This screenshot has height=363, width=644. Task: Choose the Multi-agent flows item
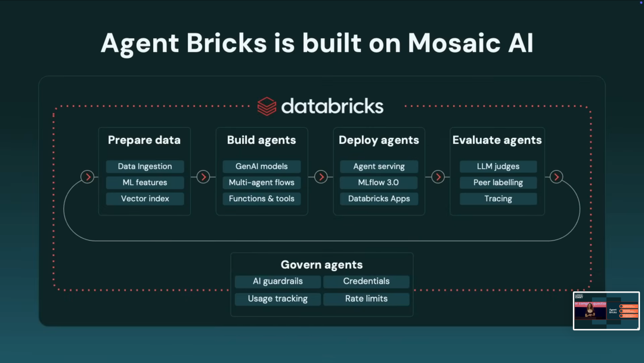262,183
